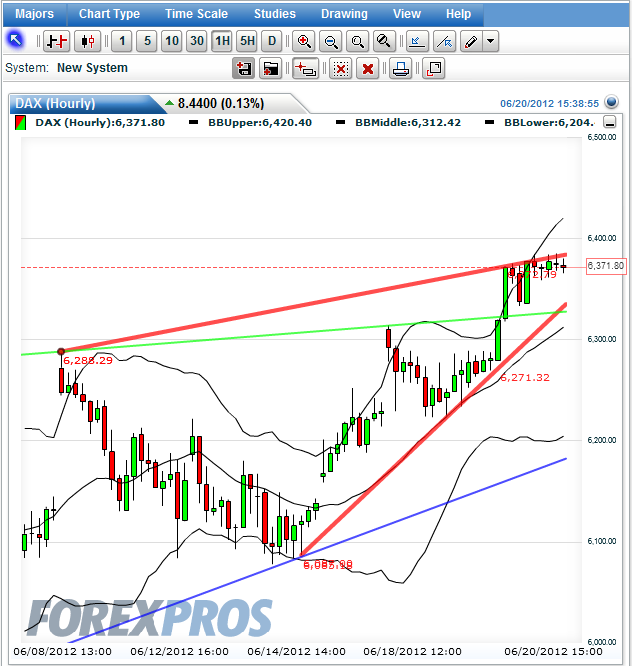Select the D daily time scale
Image resolution: width=632 pixels, height=666 pixels.
[272, 41]
